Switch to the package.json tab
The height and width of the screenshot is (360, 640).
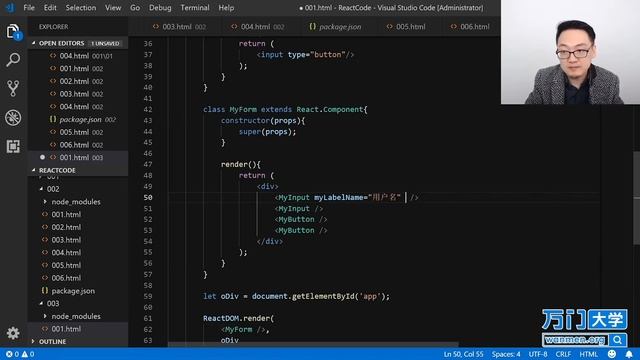(335, 27)
